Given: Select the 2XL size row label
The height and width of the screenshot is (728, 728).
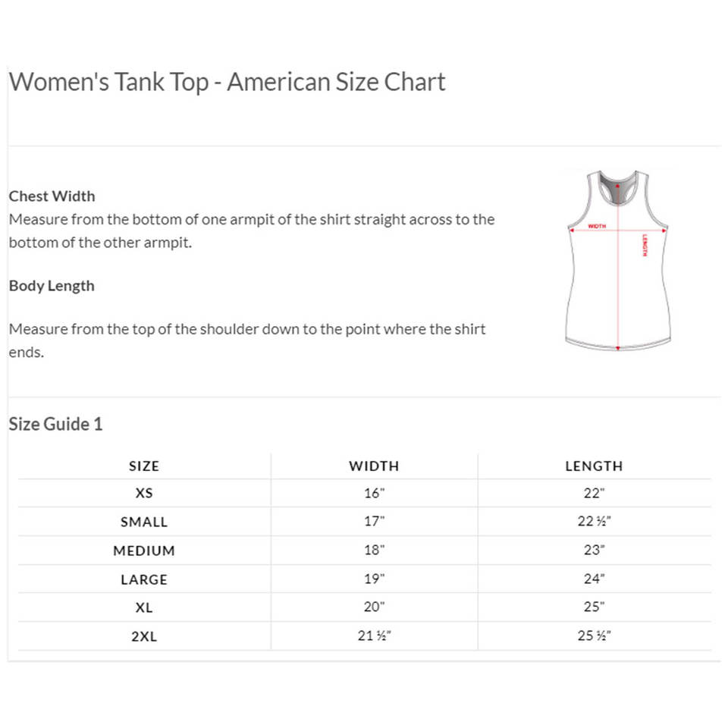Looking at the screenshot, I should pyautogui.click(x=144, y=636).
